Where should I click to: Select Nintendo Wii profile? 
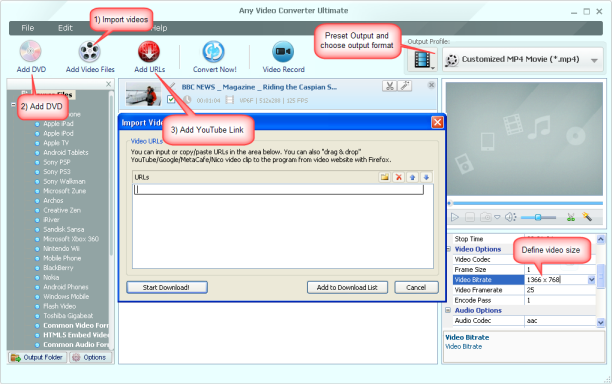61,249
